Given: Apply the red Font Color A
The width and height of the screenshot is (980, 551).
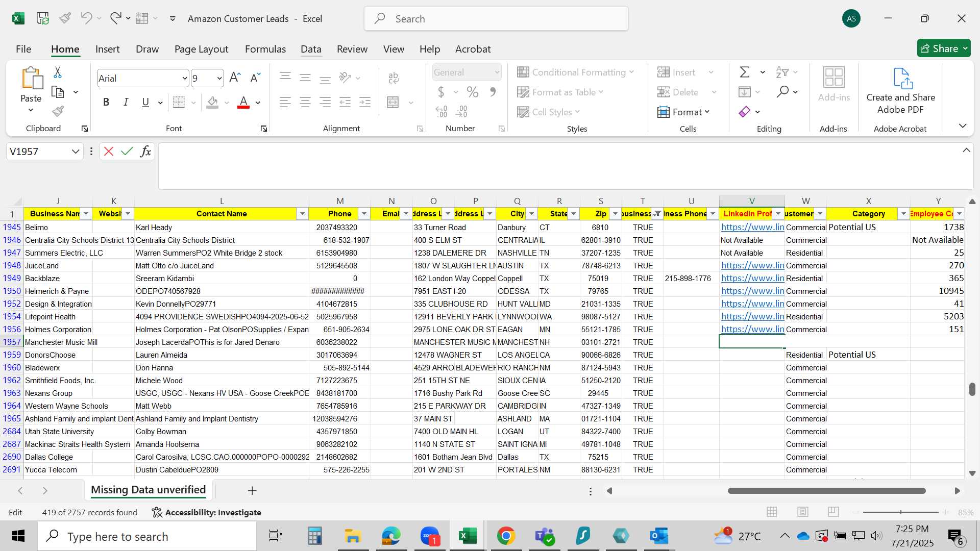Looking at the screenshot, I should point(244,102).
